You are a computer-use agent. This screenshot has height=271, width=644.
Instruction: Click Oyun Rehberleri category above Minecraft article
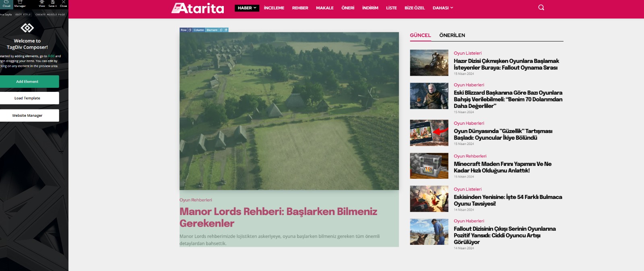(470, 156)
